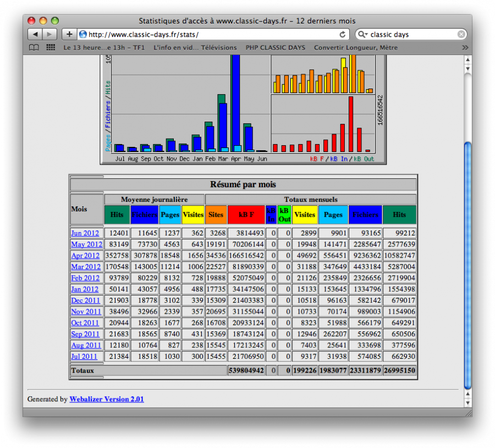Open the Nov 2011 month link
This screenshot has height=448, width=495.
click(86, 312)
